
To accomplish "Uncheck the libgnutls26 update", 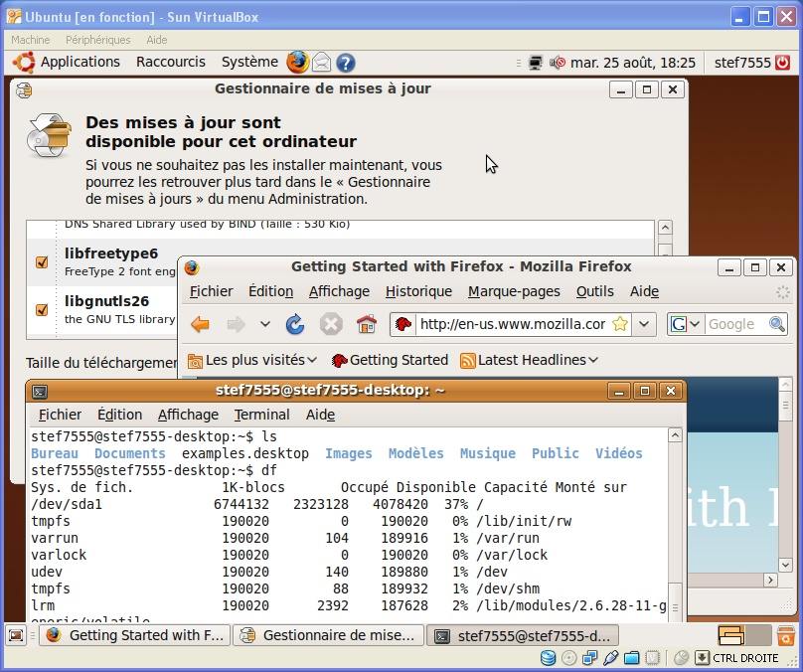I will [x=42, y=310].
